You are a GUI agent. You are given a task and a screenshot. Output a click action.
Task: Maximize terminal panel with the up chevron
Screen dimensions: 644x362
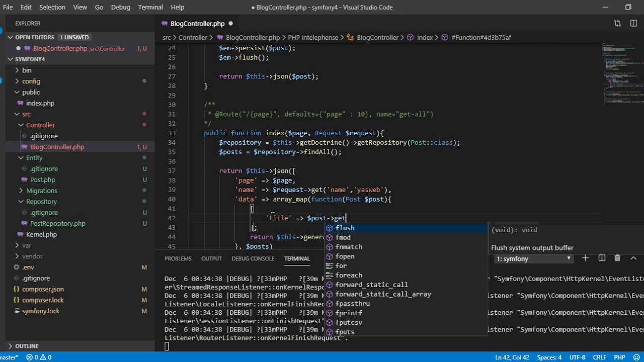point(634,258)
